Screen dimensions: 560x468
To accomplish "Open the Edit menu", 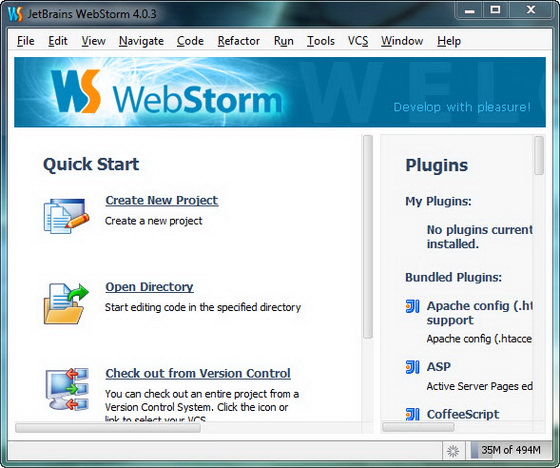I will tap(58, 41).
